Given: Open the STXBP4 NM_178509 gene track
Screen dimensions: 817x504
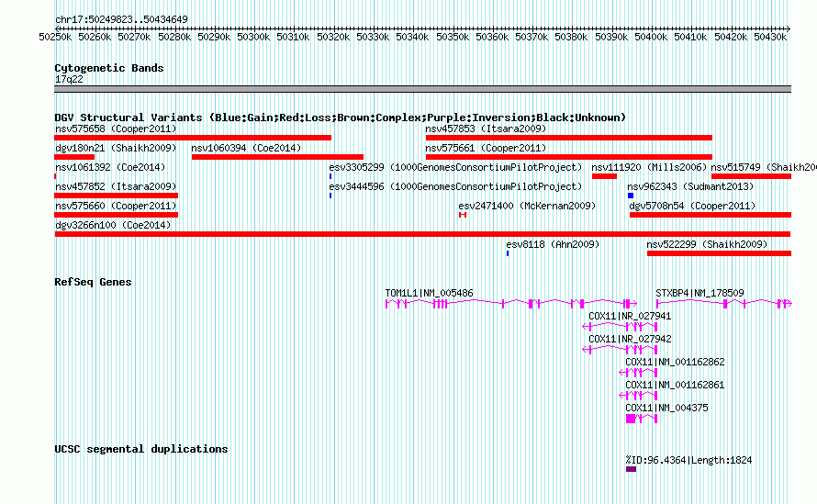Looking at the screenshot, I should pyautogui.click(x=723, y=303).
